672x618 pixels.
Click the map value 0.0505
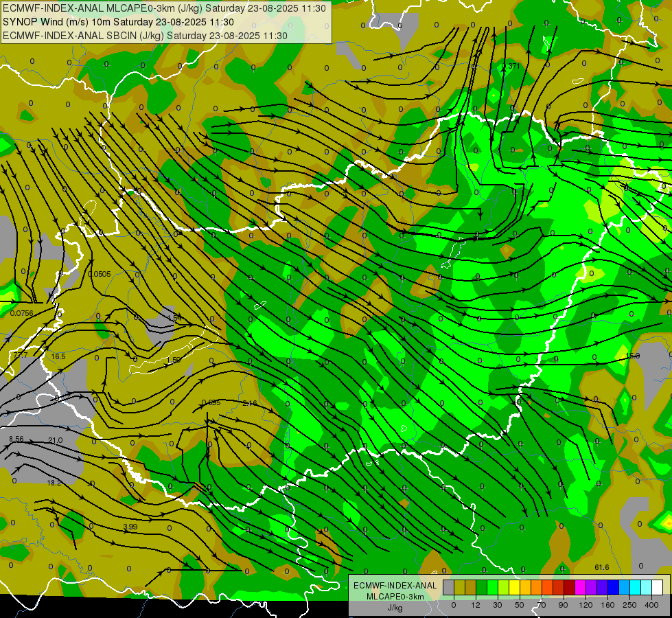point(100,274)
